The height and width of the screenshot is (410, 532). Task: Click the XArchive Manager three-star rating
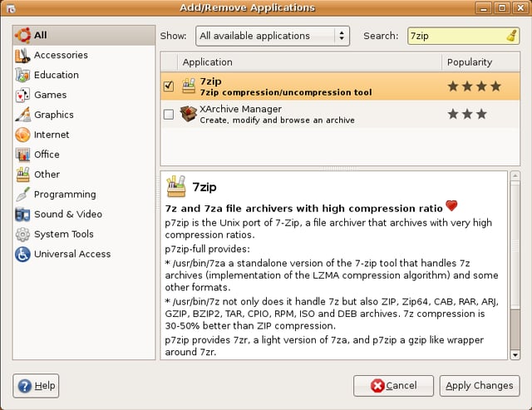point(467,114)
